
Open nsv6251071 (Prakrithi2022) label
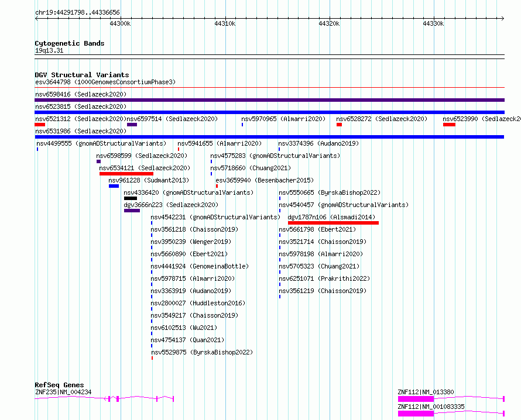pos(324,278)
